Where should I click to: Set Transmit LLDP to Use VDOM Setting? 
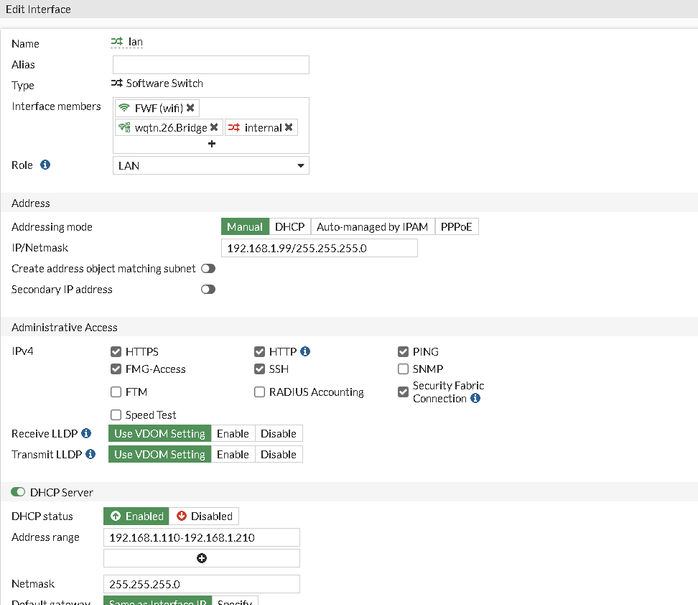click(160, 454)
